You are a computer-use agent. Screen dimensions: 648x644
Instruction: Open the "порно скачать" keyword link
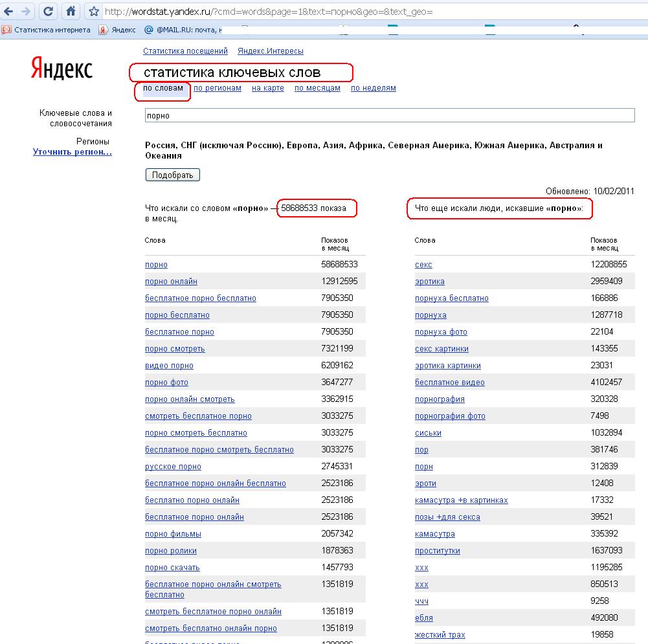172,568
